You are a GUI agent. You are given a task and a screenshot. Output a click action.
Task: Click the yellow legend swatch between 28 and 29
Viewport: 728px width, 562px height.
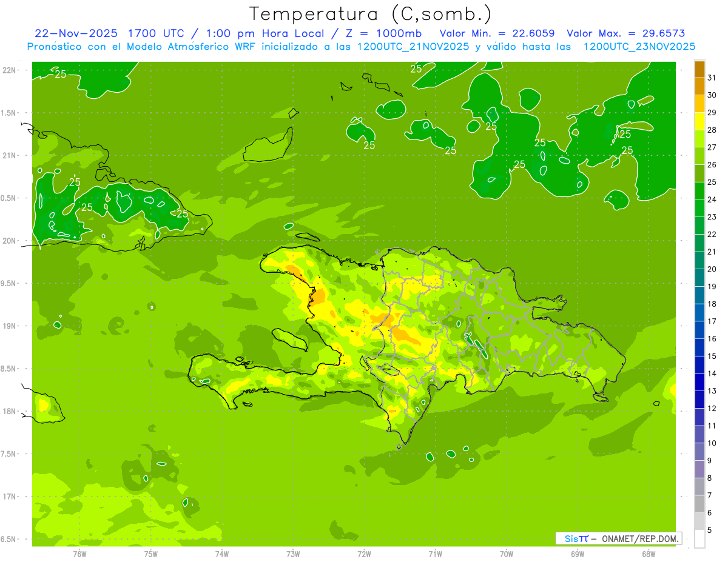[699, 121]
